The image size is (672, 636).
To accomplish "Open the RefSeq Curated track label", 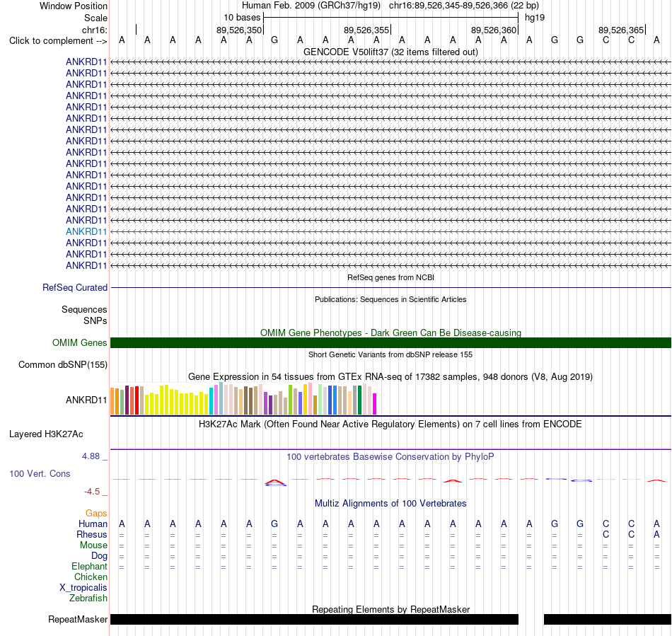I will click(x=75, y=287).
